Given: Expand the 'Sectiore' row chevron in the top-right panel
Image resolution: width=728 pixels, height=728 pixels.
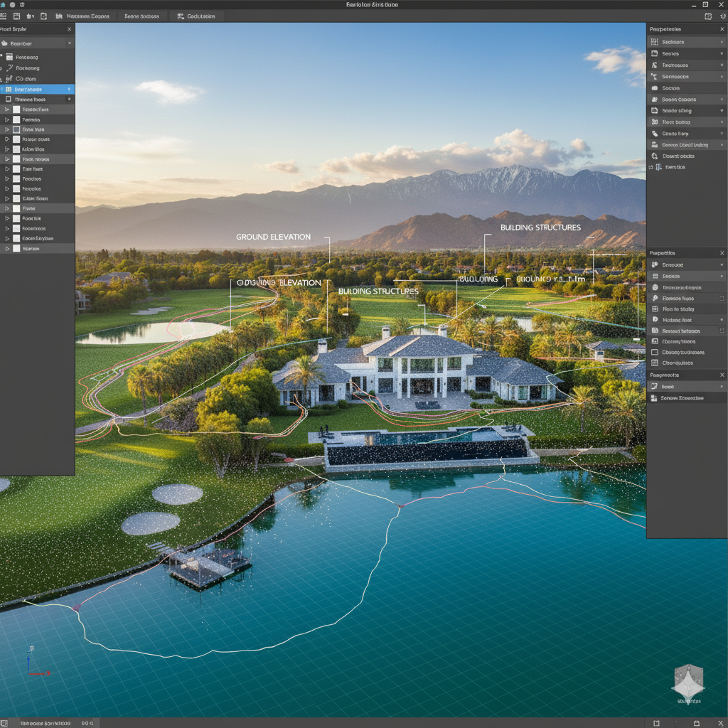Looking at the screenshot, I should (722, 43).
